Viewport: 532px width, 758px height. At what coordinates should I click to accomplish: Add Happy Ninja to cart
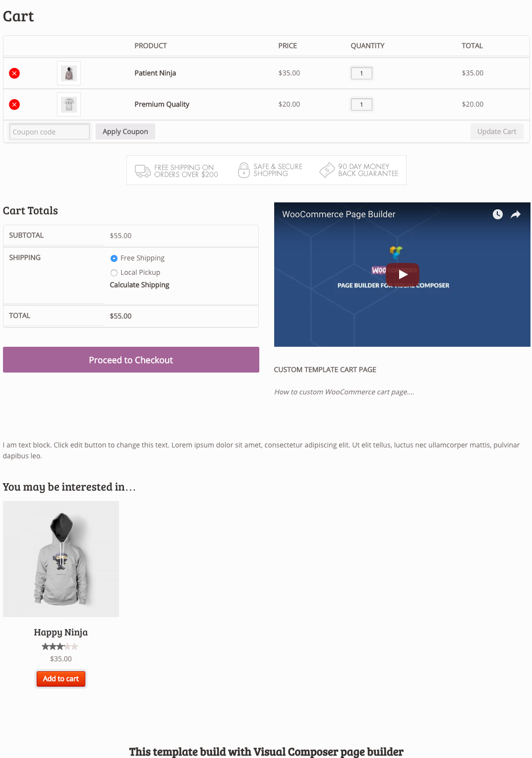(x=61, y=679)
